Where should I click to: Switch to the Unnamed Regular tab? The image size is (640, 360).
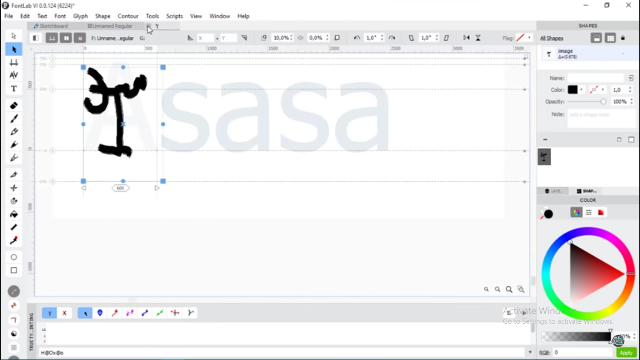coord(110,26)
